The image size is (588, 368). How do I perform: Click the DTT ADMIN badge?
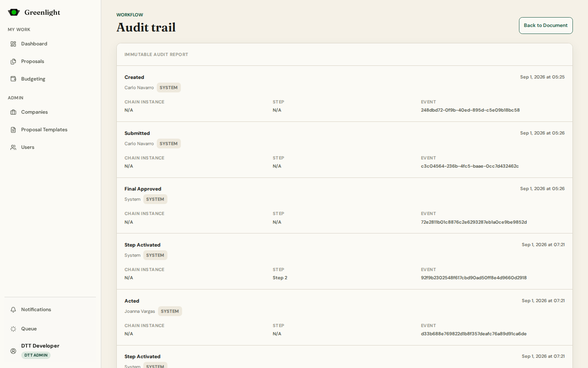pyautogui.click(x=36, y=355)
